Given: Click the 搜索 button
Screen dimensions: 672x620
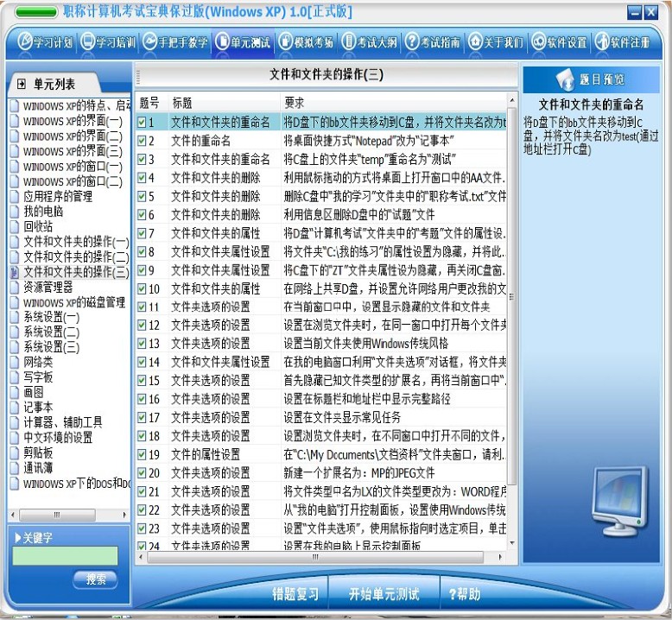Looking at the screenshot, I should coord(95,579).
